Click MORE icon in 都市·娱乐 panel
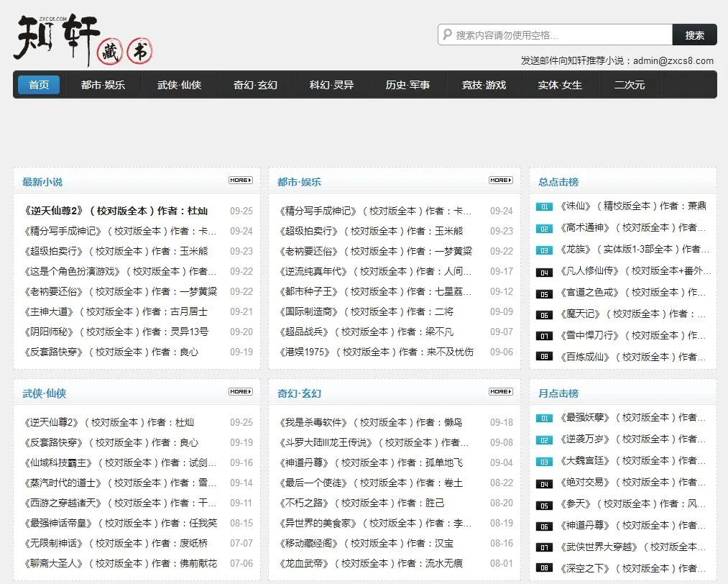This screenshot has height=584, width=728. tap(500, 180)
